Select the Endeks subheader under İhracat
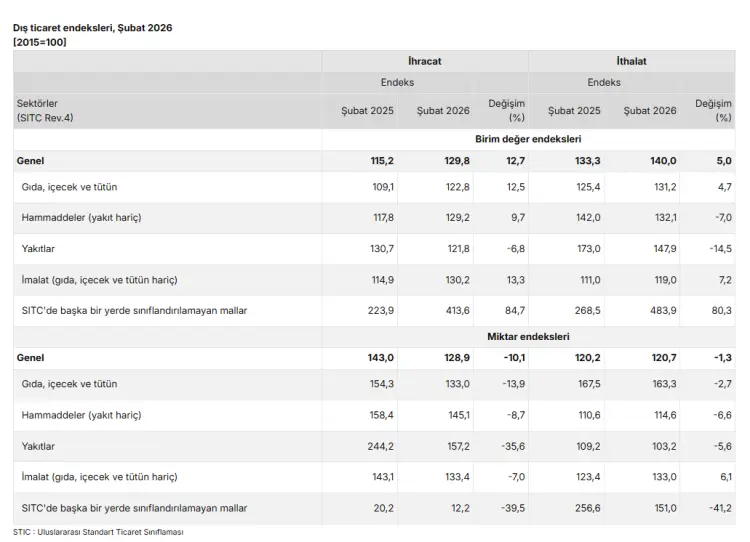This screenshot has width=750, height=542. click(x=397, y=82)
